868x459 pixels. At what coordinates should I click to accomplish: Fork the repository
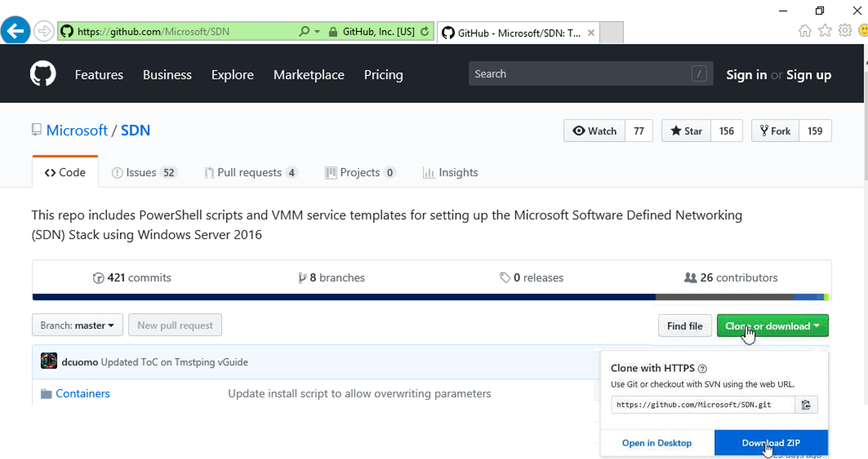775,131
